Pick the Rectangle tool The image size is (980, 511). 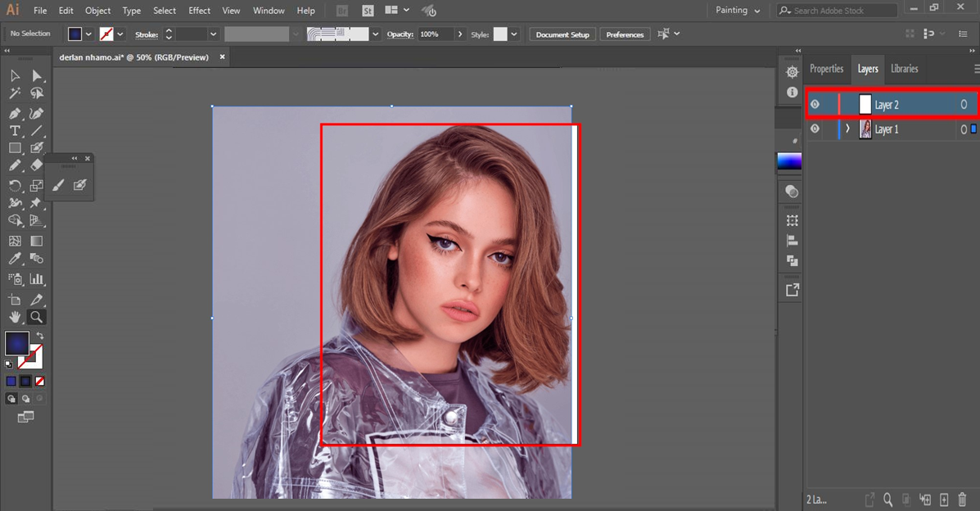click(15, 148)
